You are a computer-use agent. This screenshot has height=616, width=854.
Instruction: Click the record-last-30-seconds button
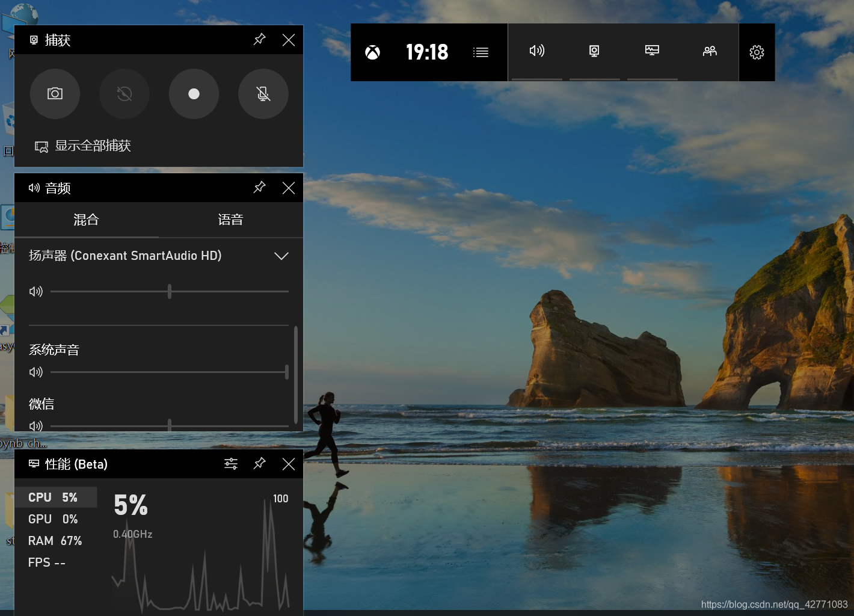pos(124,94)
